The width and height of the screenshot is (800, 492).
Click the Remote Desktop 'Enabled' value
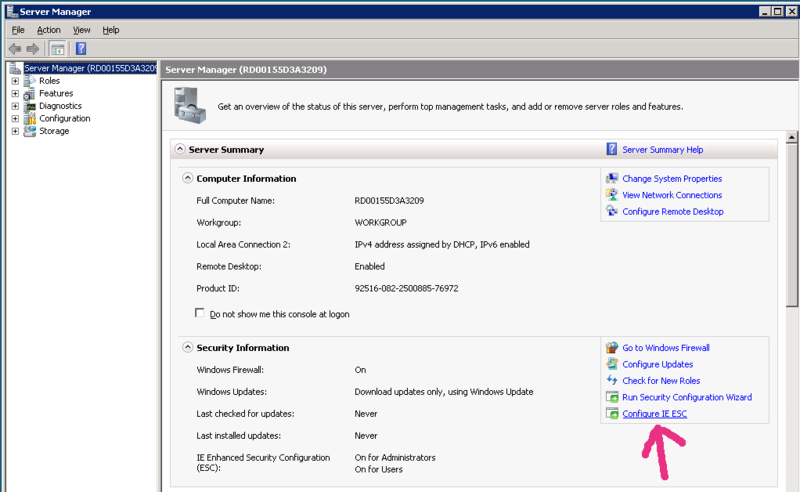click(x=369, y=266)
